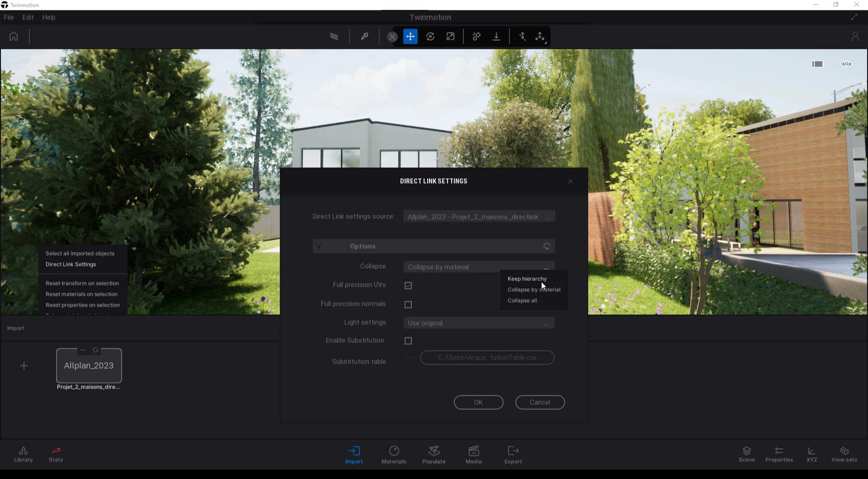
Task: Click Substitution table path field
Action: [487, 357]
